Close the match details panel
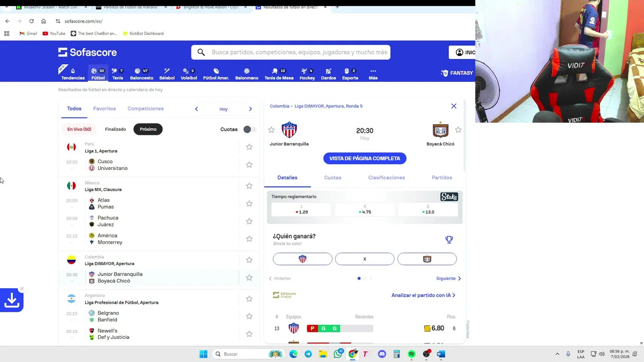Image resolution: width=644 pixels, height=362 pixels. (x=454, y=106)
